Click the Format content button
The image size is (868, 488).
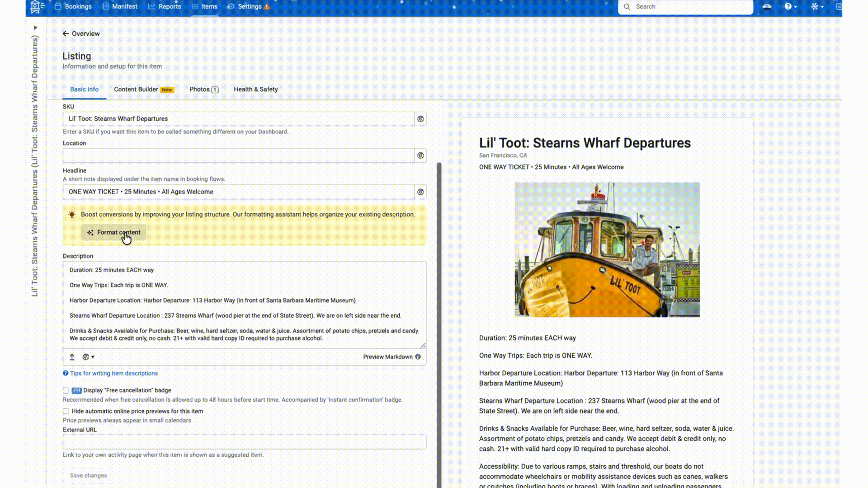(x=113, y=232)
